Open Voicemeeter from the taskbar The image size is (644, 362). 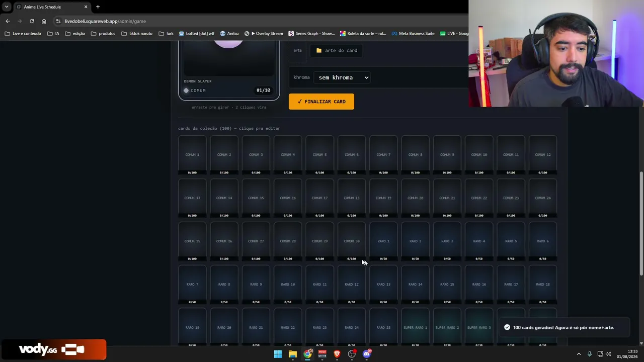[x=322, y=354]
